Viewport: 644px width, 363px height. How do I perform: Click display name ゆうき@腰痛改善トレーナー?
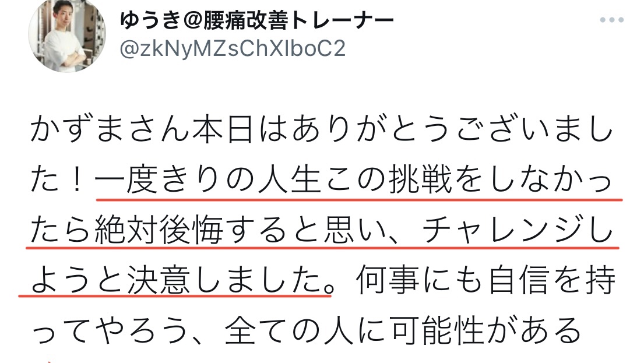pos(256,20)
